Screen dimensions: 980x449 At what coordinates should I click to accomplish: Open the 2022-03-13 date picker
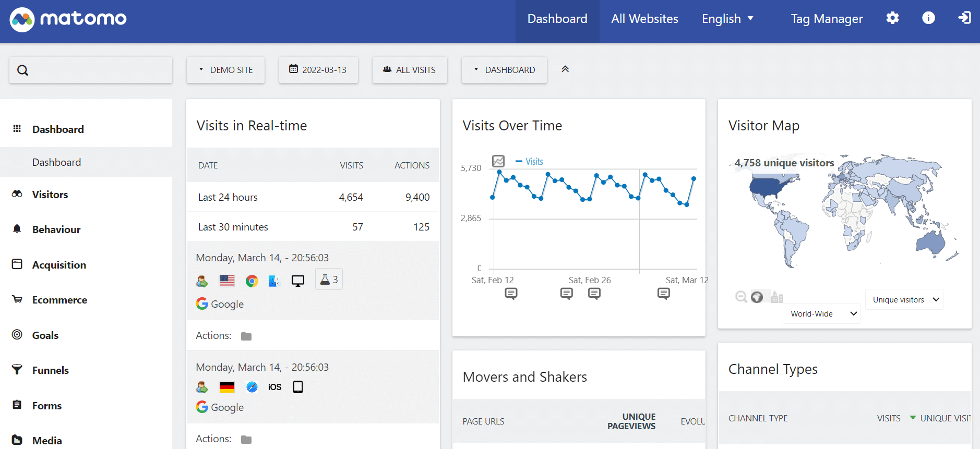pyautogui.click(x=318, y=70)
